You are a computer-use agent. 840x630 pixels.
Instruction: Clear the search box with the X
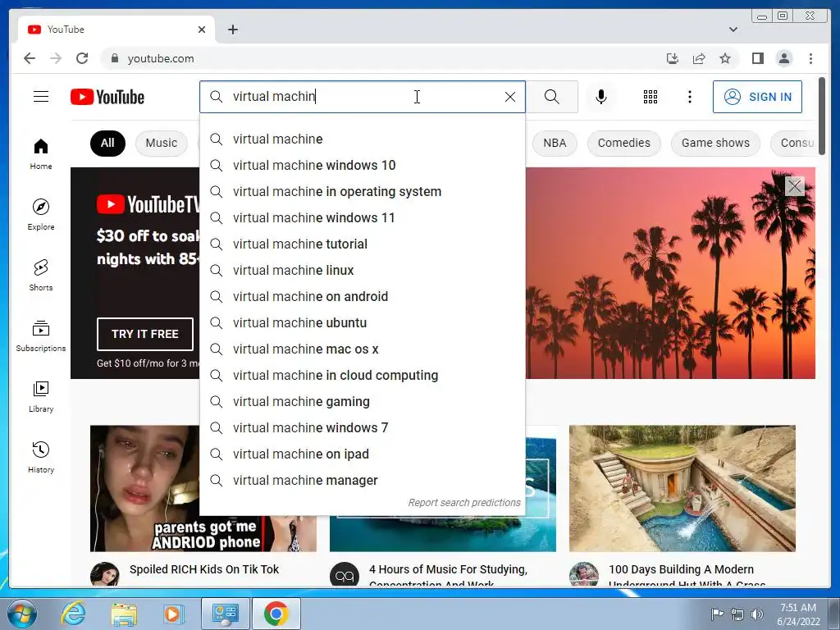coord(510,97)
